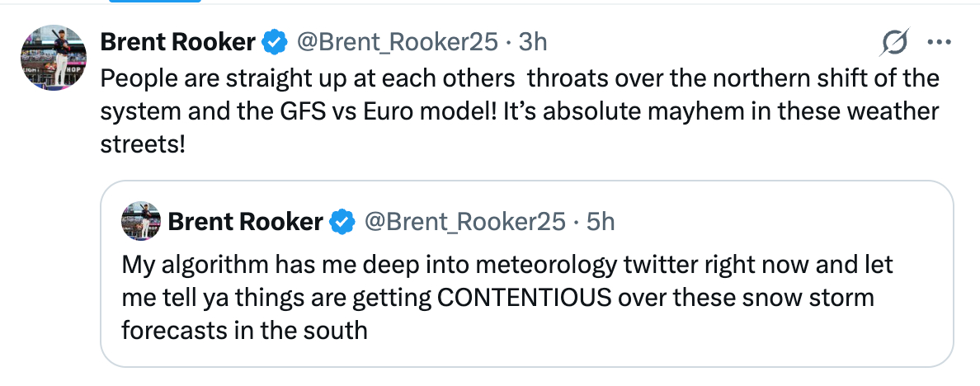This screenshot has height=386, width=980.
Task: Open Brent Rooker name on main tweet
Action: pyautogui.click(x=177, y=41)
